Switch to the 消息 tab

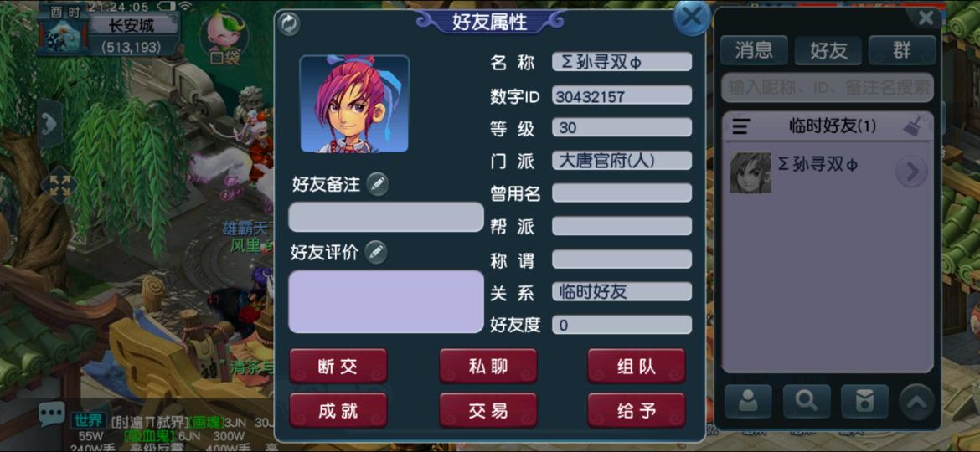[x=754, y=50]
